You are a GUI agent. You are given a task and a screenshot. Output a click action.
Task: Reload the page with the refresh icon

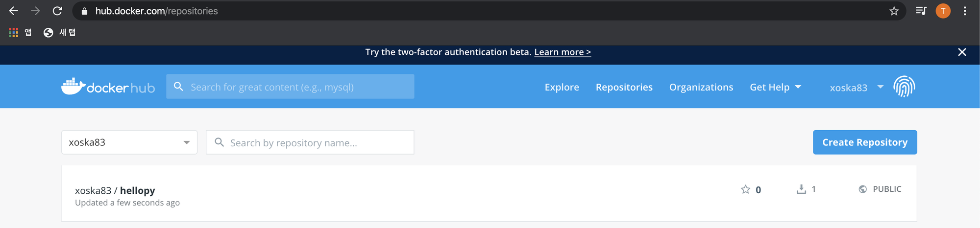[x=57, y=11]
